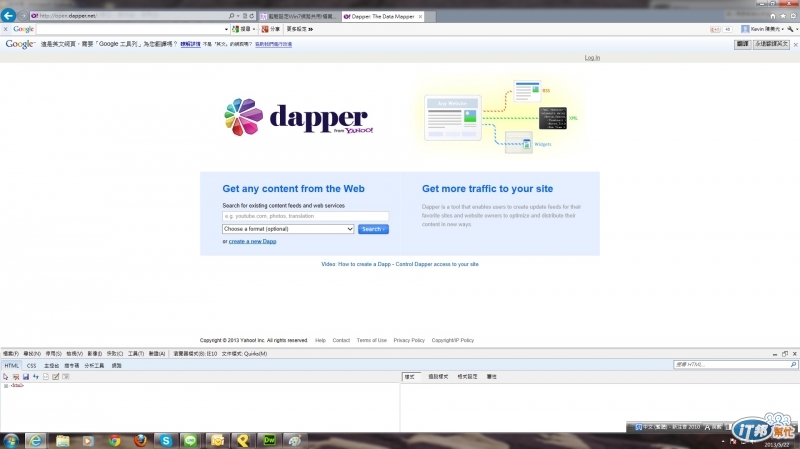800x449 pixels.
Task: Open the Browser Mode IE10 menu
Action: [x=195, y=354]
